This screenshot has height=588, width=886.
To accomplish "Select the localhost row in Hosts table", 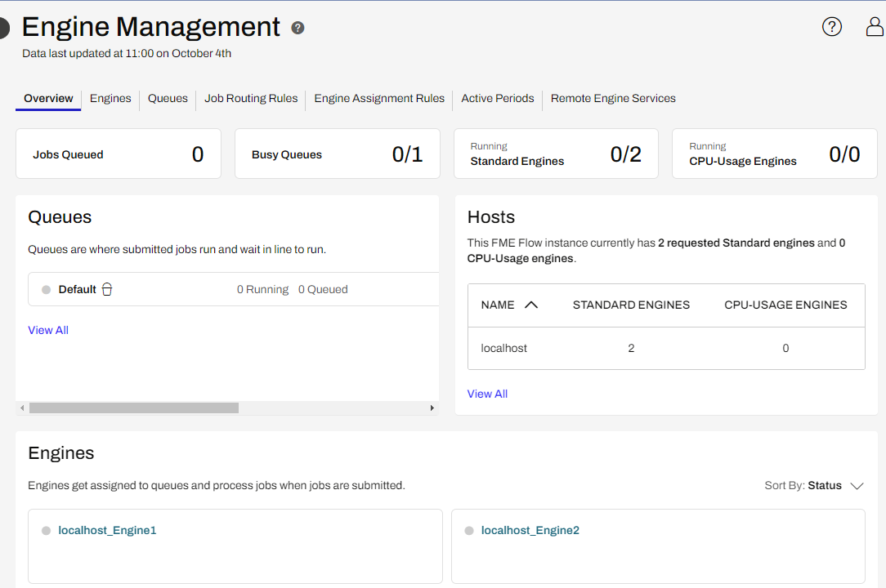I will (503, 348).
